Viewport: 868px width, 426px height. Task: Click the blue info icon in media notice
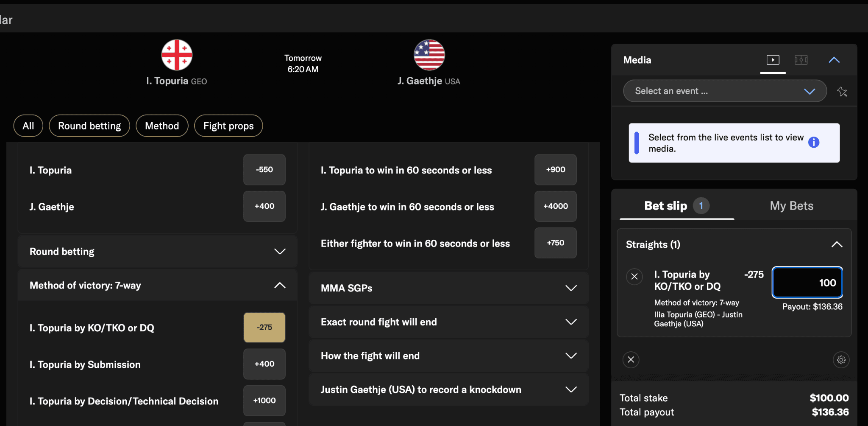pyautogui.click(x=814, y=142)
